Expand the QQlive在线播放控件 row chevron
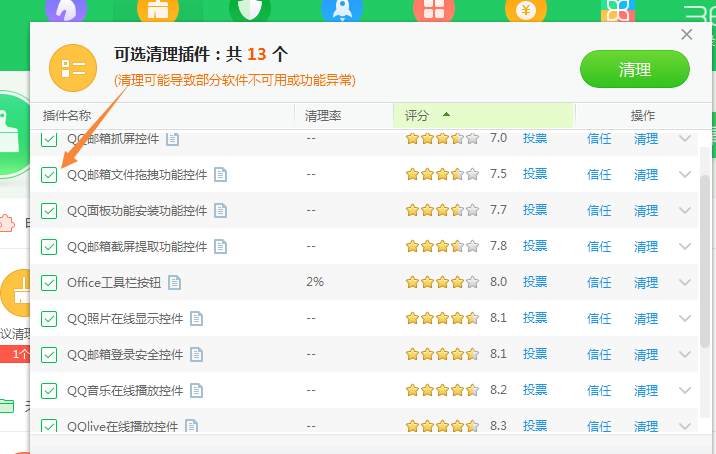The width and height of the screenshot is (716, 454). click(684, 426)
